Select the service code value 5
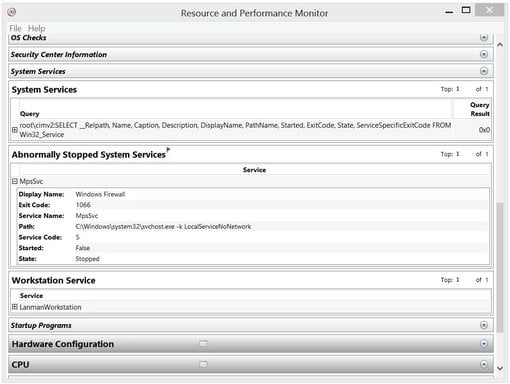Viewport: 510px width, 384px height. pyautogui.click(x=78, y=237)
